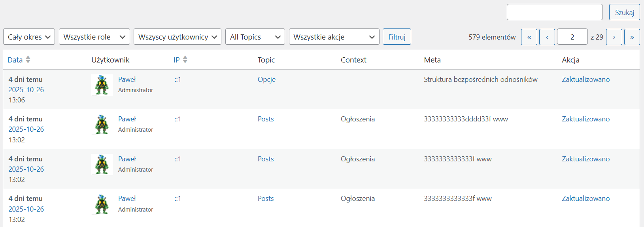Click Zaktualizowano in the Opcje row

[585, 79]
